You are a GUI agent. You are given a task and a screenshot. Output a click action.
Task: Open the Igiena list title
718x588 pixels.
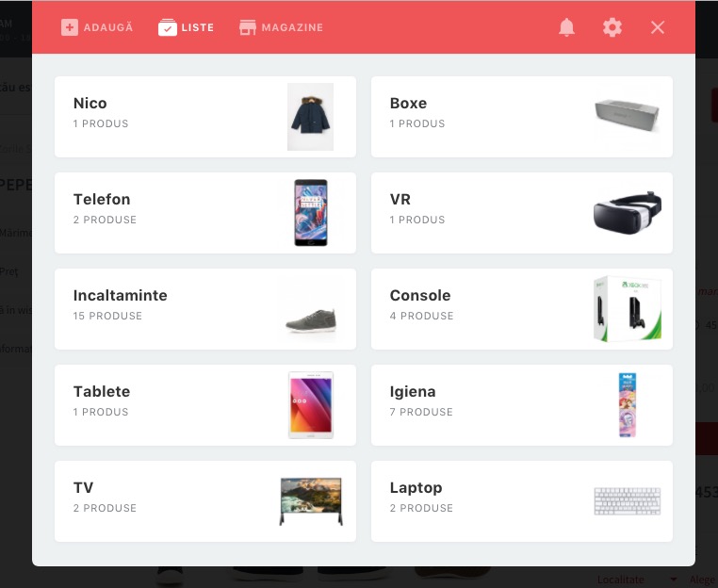pyautogui.click(x=413, y=392)
